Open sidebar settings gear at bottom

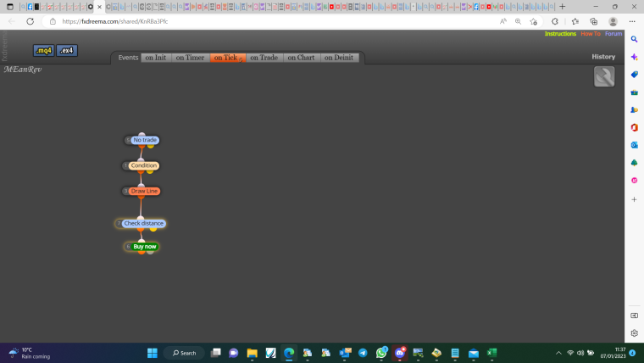tap(634, 333)
